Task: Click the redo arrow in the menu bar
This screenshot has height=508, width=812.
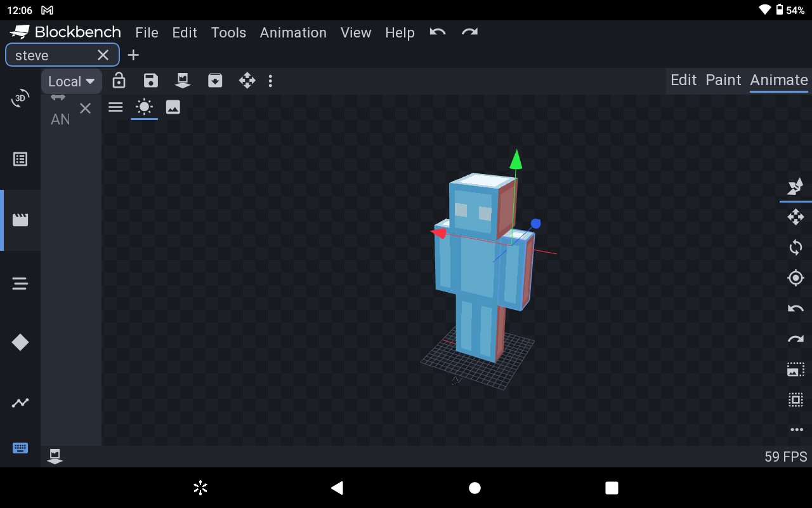Action: (469, 32)
